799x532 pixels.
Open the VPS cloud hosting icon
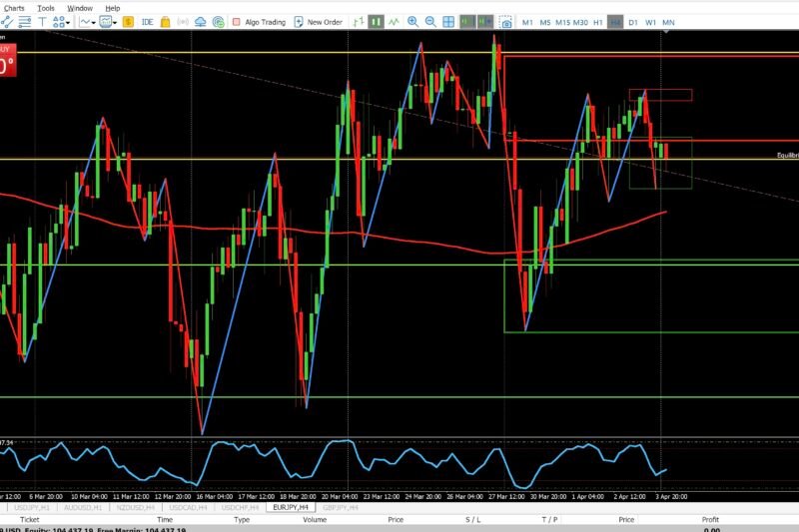pyautogui.click(x=201, y=22)
